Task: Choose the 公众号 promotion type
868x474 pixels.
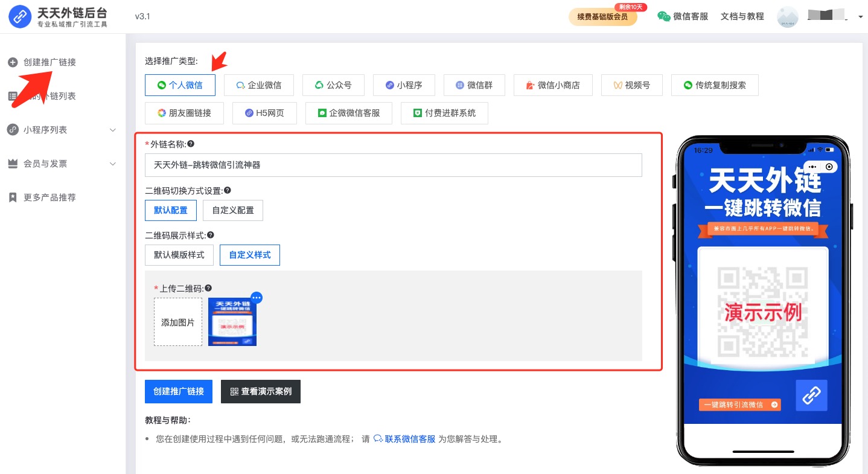Action: 333,85
